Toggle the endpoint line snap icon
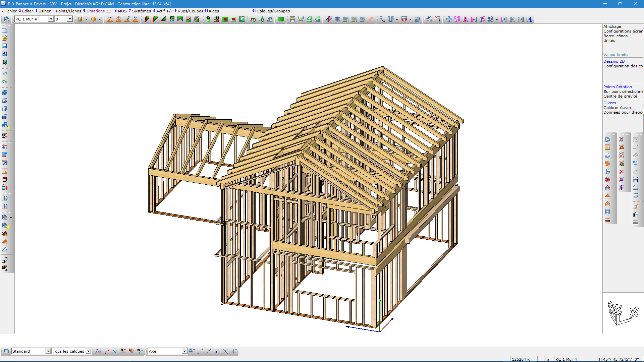This screenshot has height=362, width=644. coord(200,351)
